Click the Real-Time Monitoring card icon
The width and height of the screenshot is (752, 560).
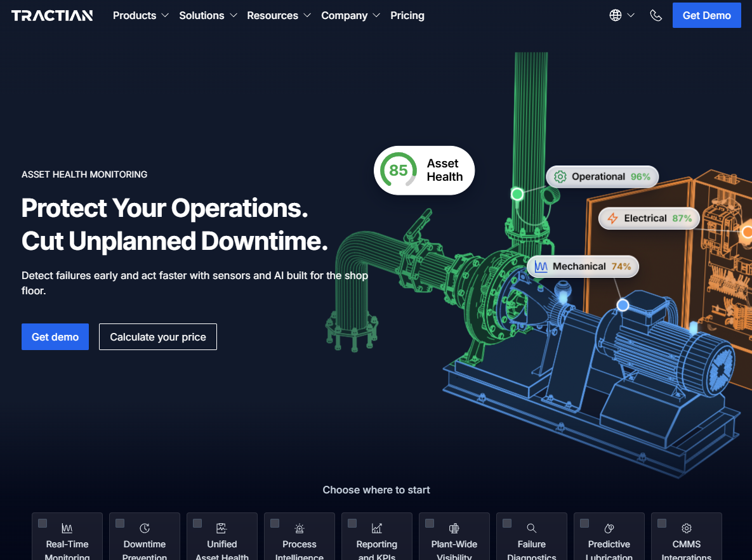click(x=67, y=528)
